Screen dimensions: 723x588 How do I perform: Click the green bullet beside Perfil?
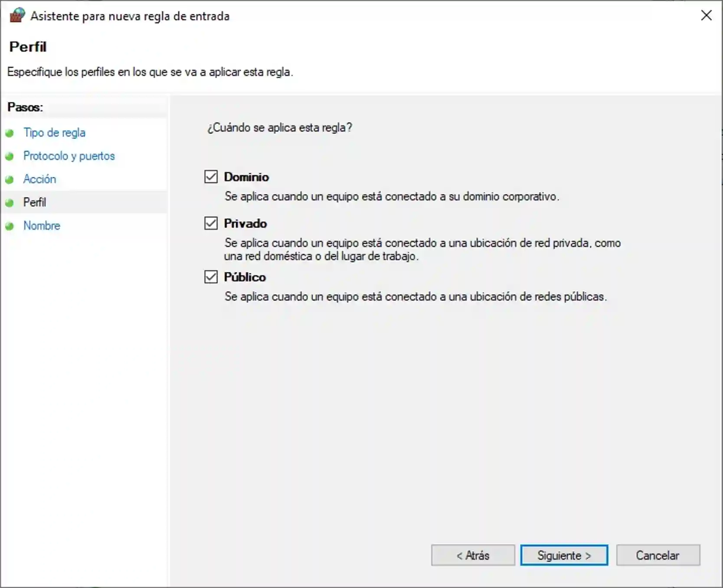pos(10,203)
